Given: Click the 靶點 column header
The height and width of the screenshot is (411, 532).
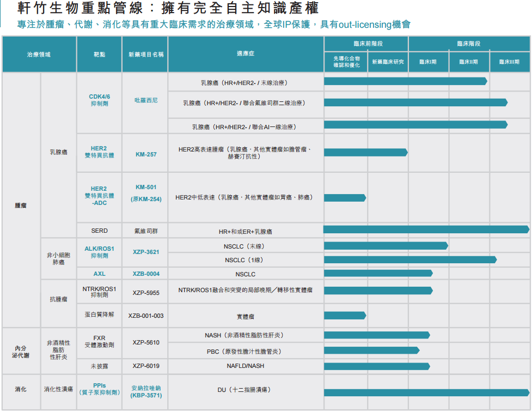Looking at the screenshot, I should [x=100, y=55].
